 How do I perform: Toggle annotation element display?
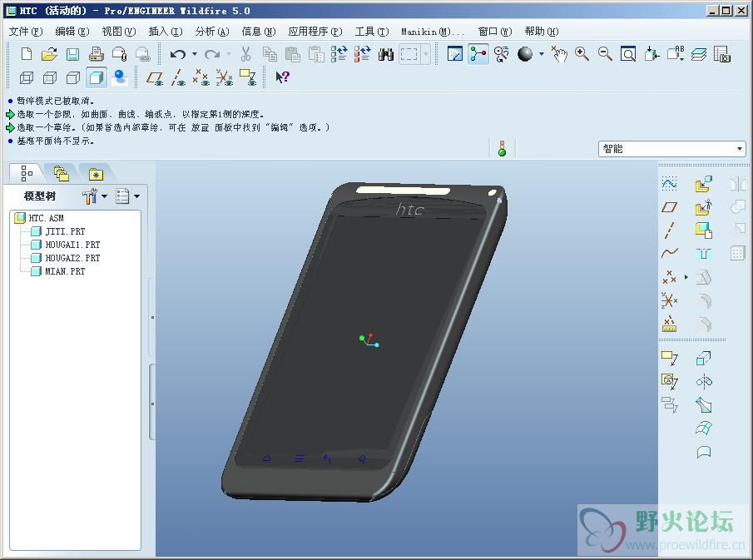(248, 77)
